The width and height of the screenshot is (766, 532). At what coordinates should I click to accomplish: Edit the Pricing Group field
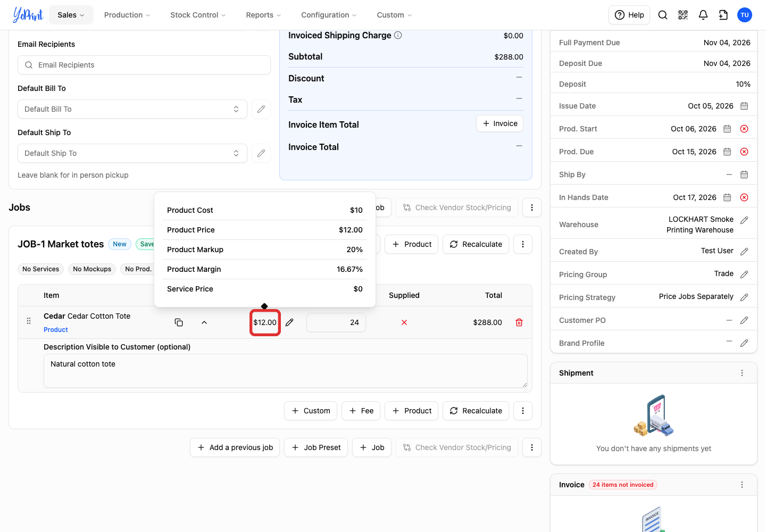744,275
